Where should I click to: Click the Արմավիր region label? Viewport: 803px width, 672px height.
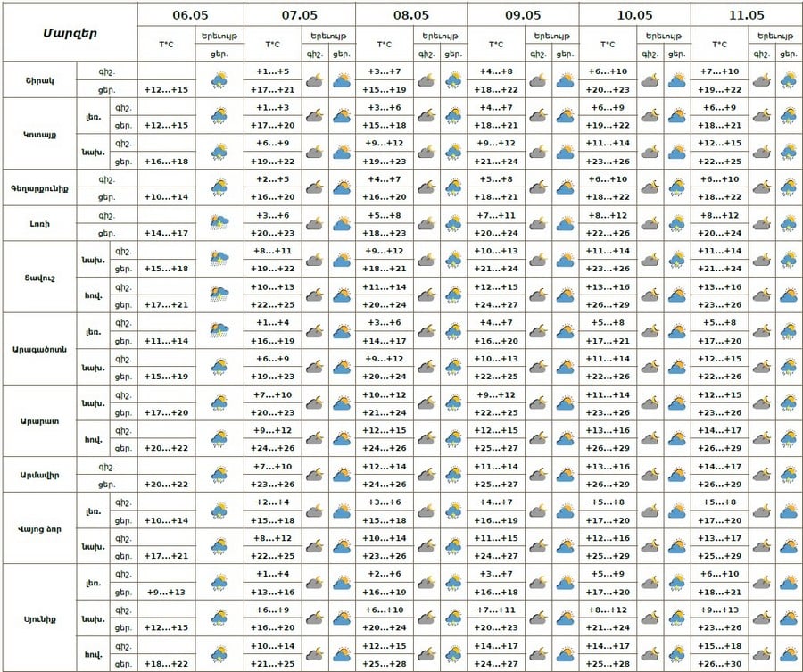pos(39,475)
